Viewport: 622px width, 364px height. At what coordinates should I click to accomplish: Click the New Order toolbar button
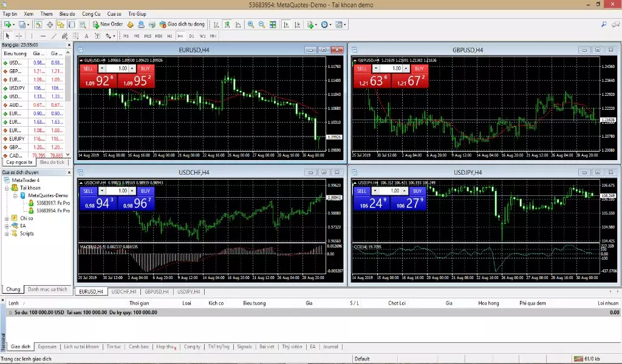click(x=108, y=24)
